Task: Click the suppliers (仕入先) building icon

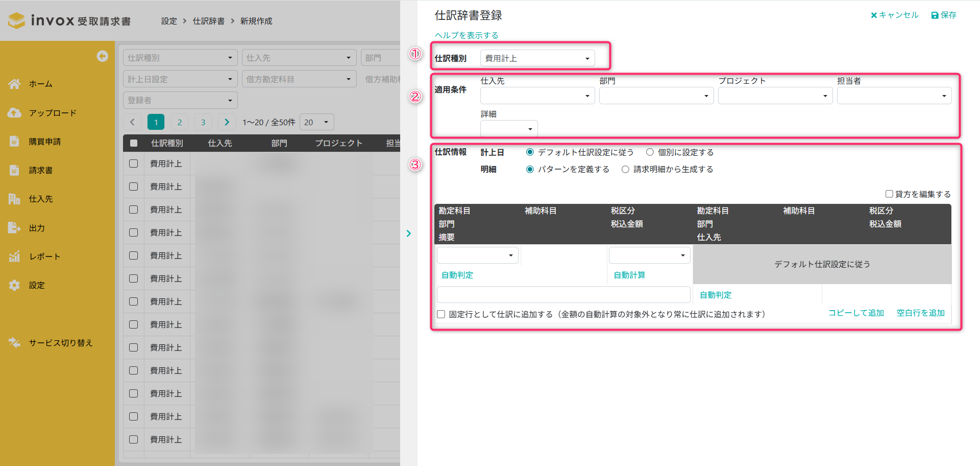Action: 14,199
